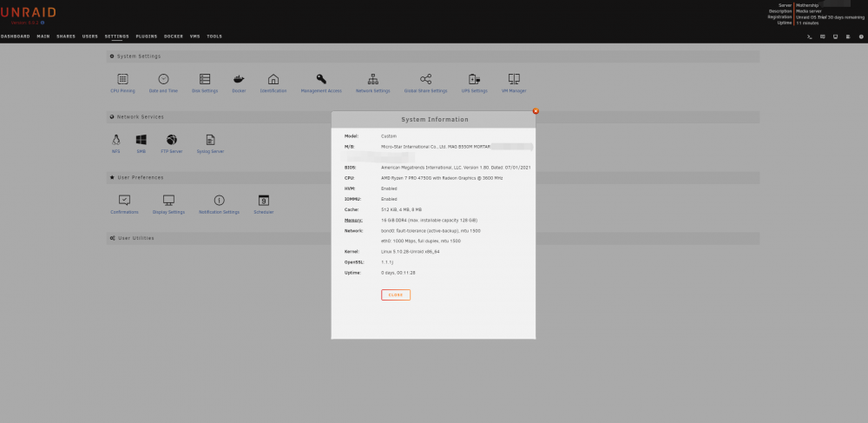Click the BIOS American Megatrends text

[x=457, y=168]
